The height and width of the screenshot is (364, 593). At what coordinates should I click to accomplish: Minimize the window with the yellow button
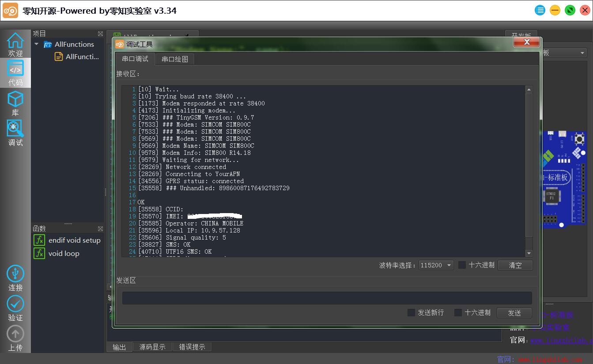555,10
